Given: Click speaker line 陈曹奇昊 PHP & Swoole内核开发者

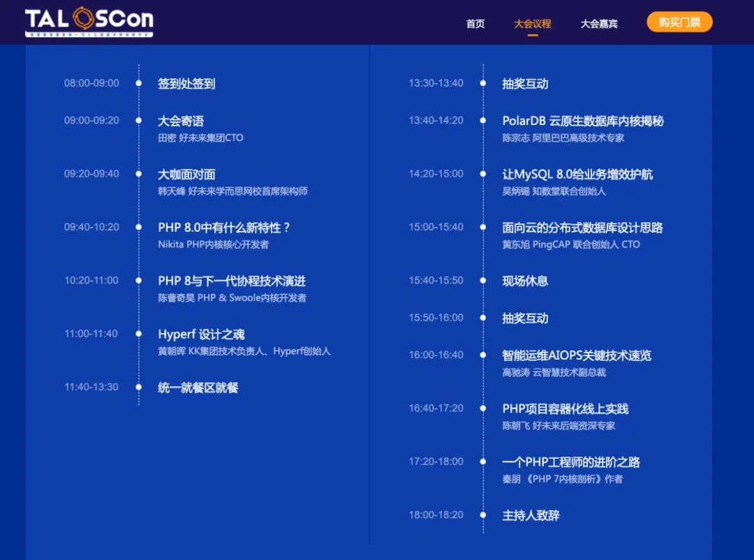Looking at the screenshot, I should click(x=232, y=297).
